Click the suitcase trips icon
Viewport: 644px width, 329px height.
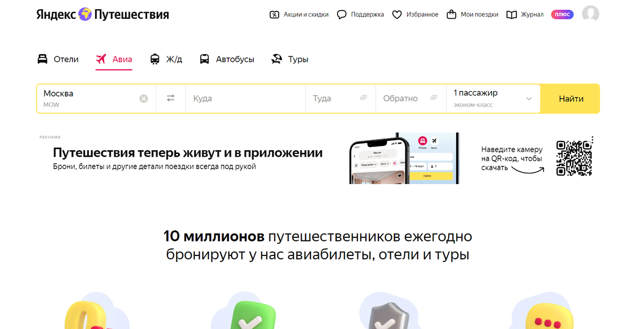pyautogui.click(x=451, y=14)
